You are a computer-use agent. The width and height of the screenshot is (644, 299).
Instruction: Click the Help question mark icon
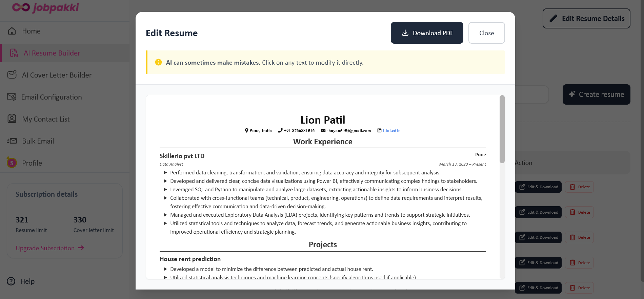coord(11,281)
